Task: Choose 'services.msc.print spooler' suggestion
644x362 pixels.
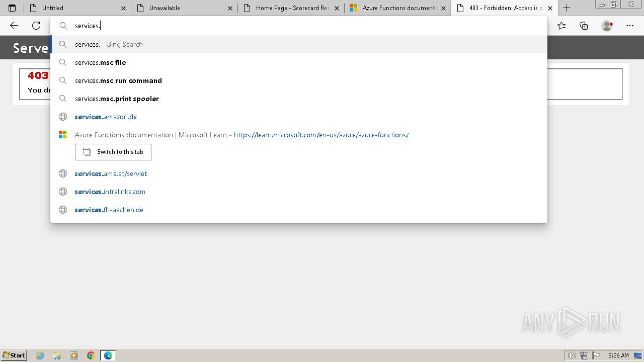Action: pos(299,99)
